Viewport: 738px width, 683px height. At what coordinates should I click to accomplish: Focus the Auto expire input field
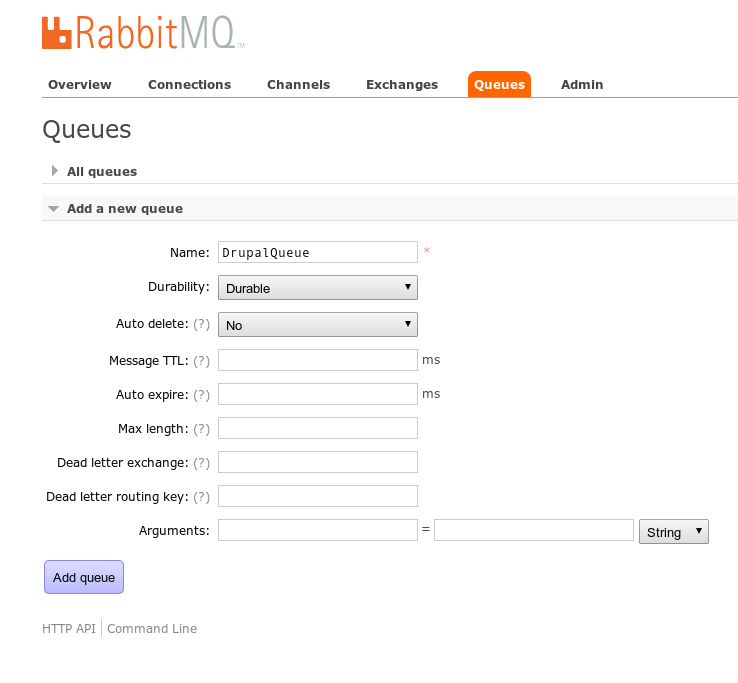click(318, 394)
